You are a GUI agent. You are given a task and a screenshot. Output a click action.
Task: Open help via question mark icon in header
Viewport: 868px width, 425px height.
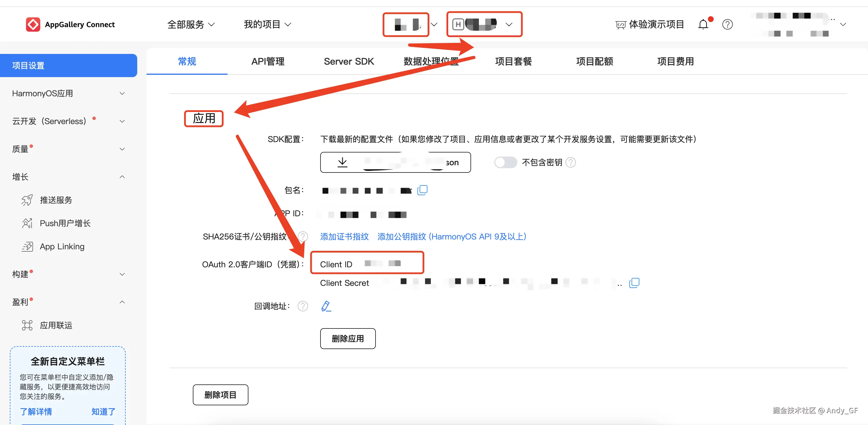(x=727, y=25)
